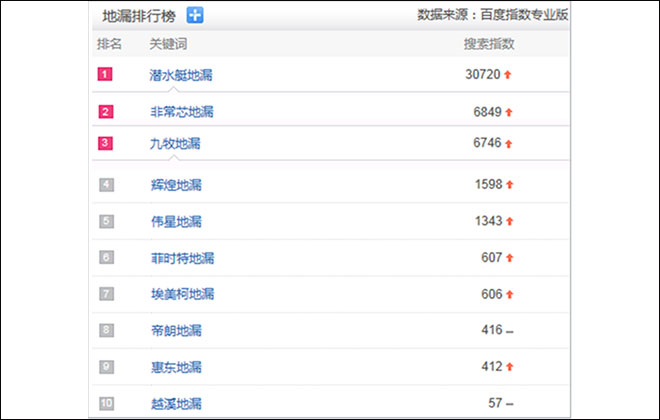Screen dimensions: 660x420
Task: Select the search index value 1598
Action: click(x=489, y=184)
